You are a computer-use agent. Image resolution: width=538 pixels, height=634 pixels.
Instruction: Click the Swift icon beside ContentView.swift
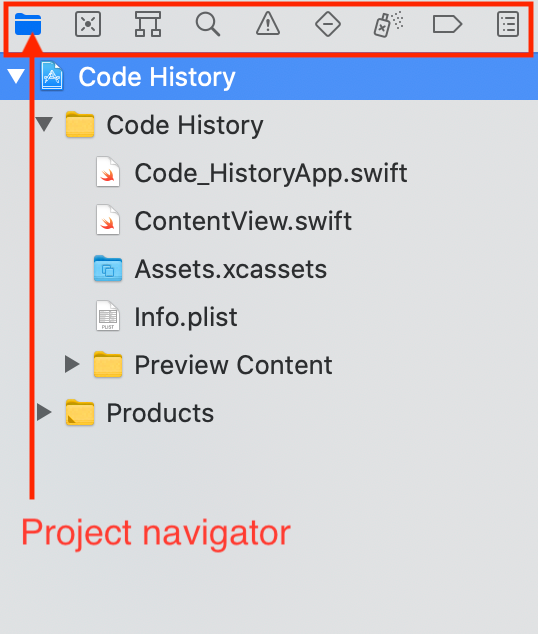[x=108, y=221]
